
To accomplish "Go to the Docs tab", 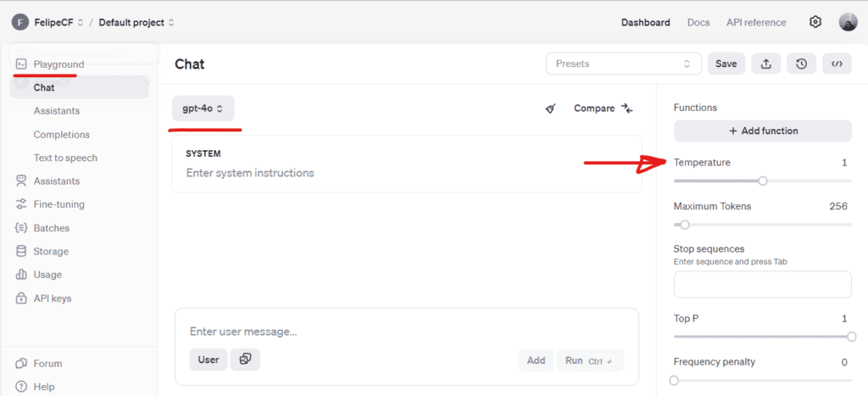I will [698, 22].
